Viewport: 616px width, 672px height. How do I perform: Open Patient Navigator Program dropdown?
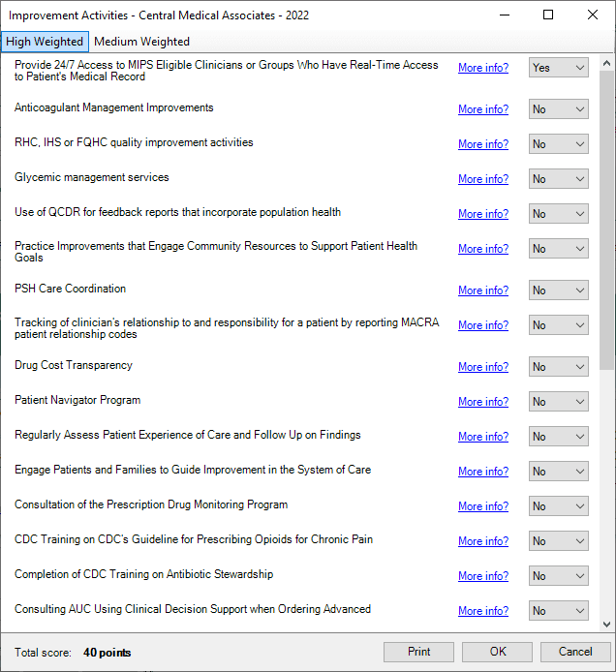(x=558, y=402)
